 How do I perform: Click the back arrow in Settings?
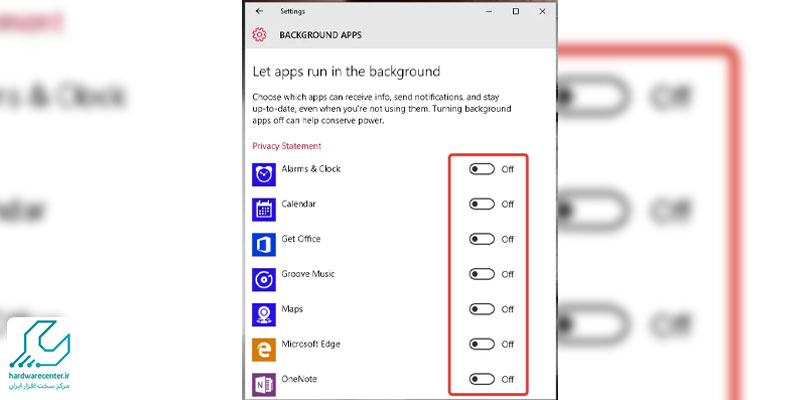click(x=259, y=11)
